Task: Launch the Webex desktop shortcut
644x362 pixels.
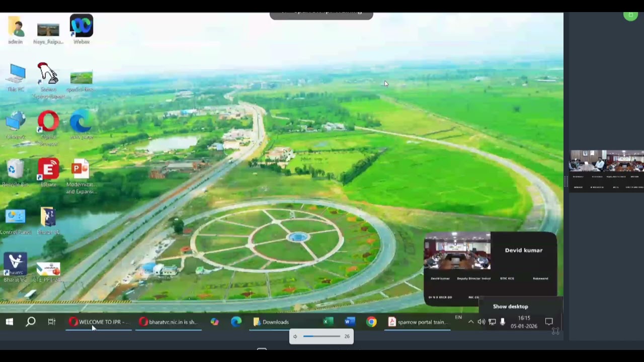Action: coord(82,29)
